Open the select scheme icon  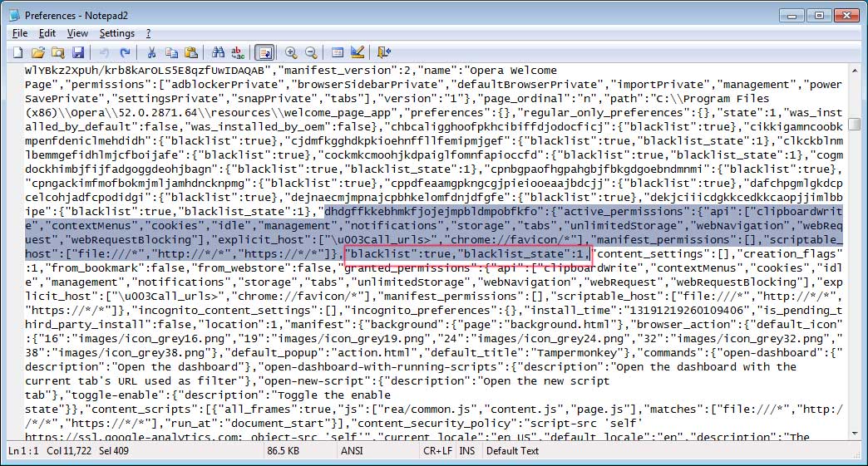(x=337, y=52)
